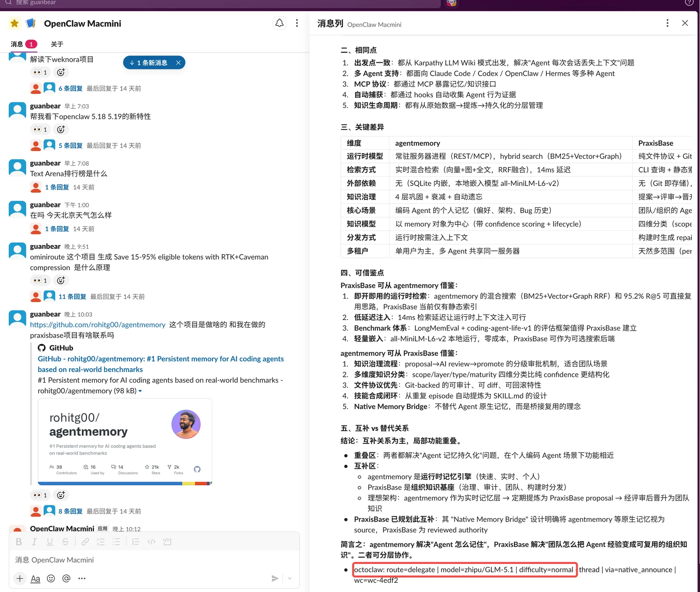Insert ordered list in composer
The height and width of the screenshot is (592, 700).
(x=101, y=542)
